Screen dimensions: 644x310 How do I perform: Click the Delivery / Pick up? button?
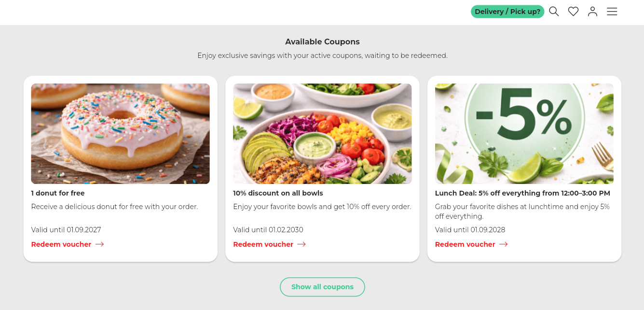(507, 12)
